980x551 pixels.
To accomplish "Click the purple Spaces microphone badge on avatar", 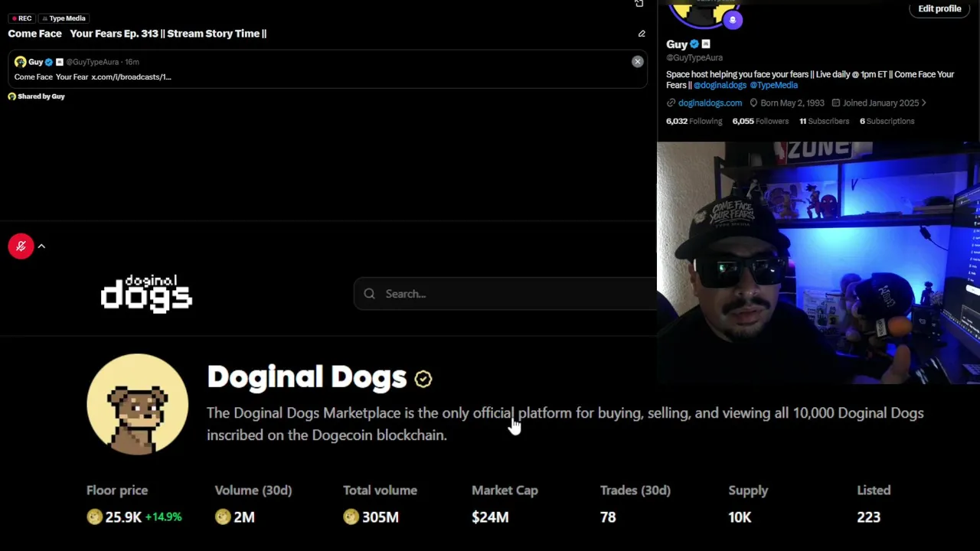I will (733, 21).
